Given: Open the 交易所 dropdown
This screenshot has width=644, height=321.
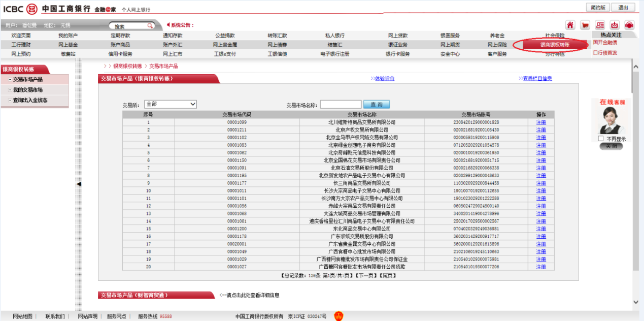Looking at the screenshot, I should [171, 104].
